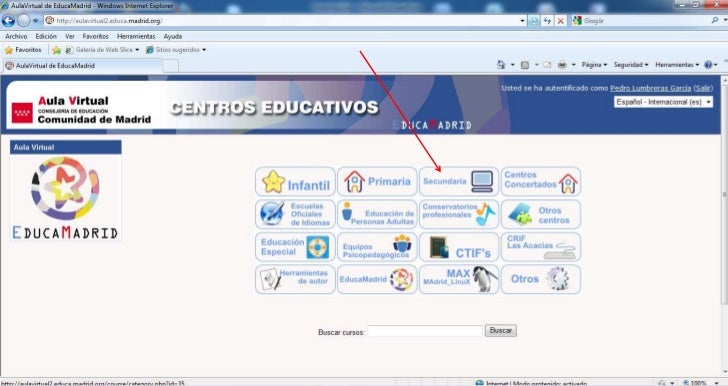Open Conservatorios profesionales music note tile

pos(459,214)
